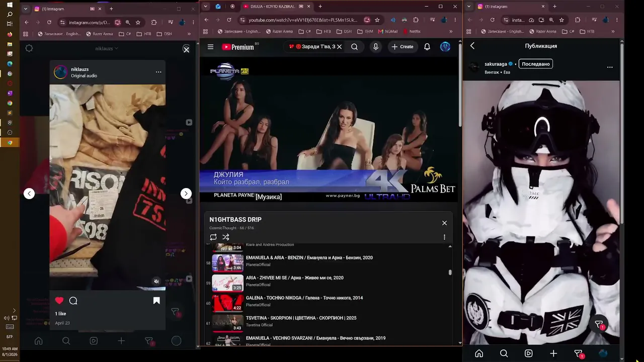Expand the niklauzs account switcher dropdown
644x362 pixels.
tap(107, 49)
